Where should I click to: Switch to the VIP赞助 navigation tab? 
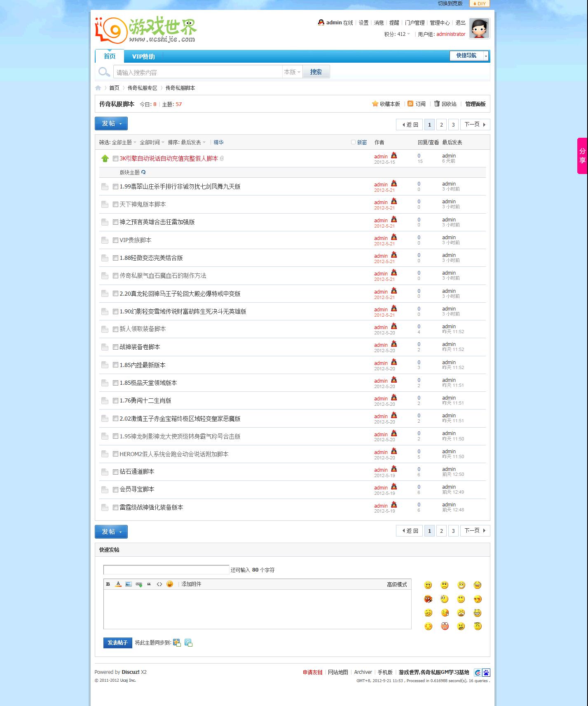[x=143, y=56]
